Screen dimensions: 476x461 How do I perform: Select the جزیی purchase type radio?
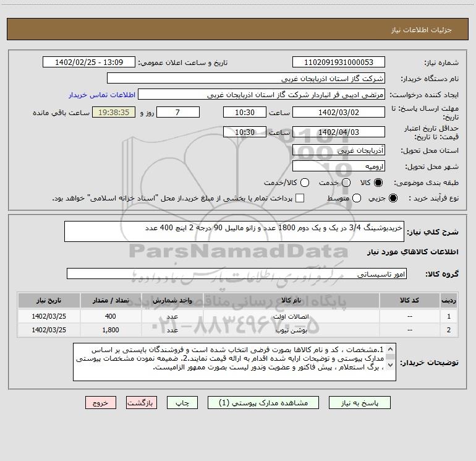coord(393,198)
